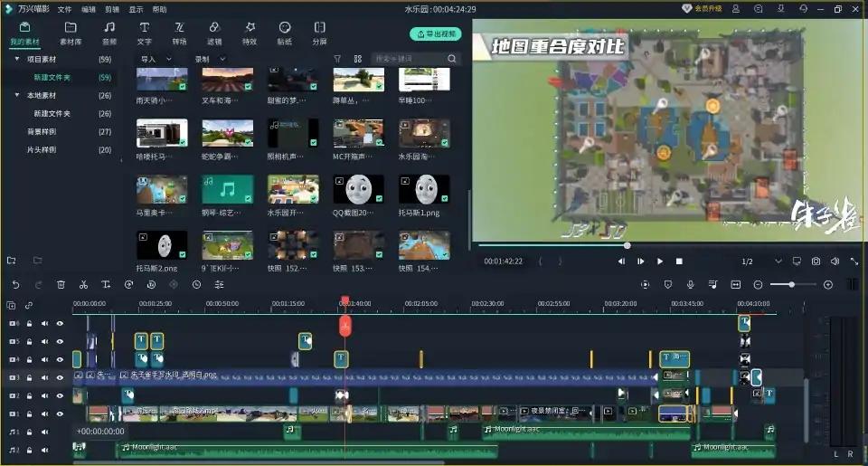Click the preview progress scrubber handle
868x466 pixels.
[627, 245]
